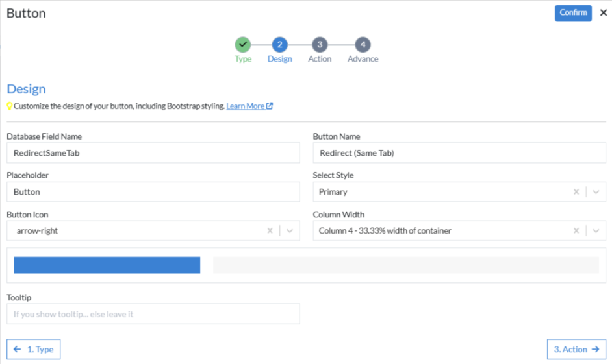Image resolution: width=612 pixels, height=364 pixels.
Task: Open the Learn More link
Action: [x=245, y=106]
